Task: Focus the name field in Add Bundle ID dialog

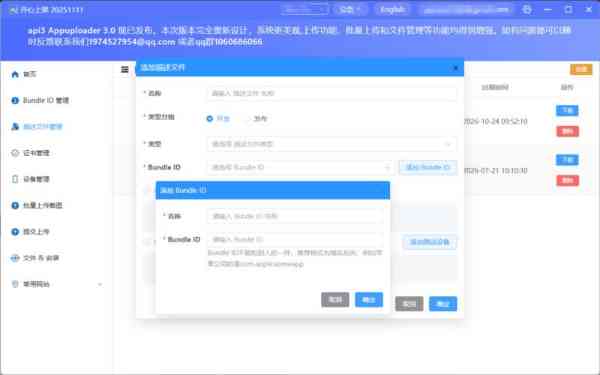Action: (295, 216)
